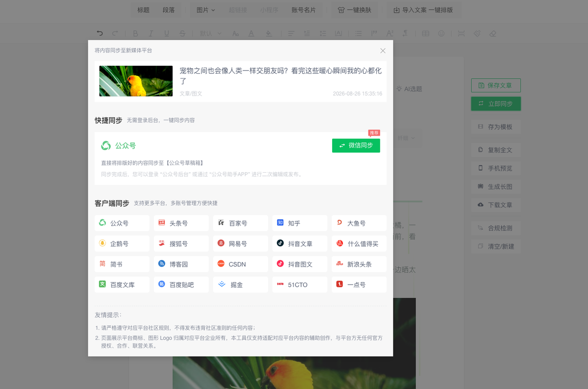Click the eraser clear-format icon

click(493, 33)
